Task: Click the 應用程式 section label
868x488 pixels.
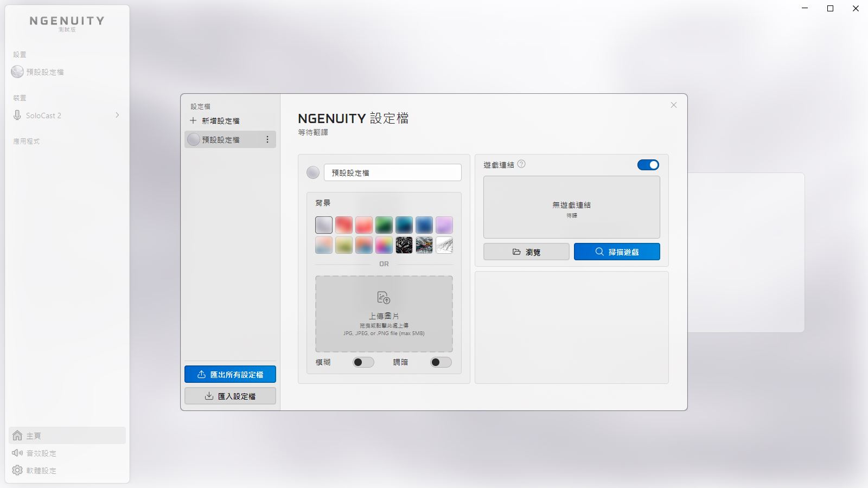Action: (27, 141)
